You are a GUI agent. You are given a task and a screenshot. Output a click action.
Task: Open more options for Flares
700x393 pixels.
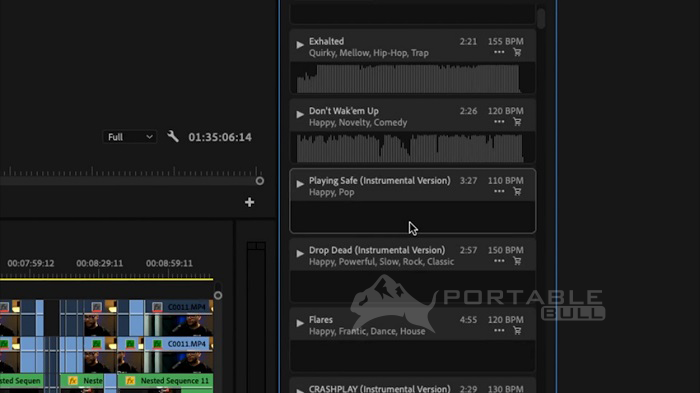(499, 331)
